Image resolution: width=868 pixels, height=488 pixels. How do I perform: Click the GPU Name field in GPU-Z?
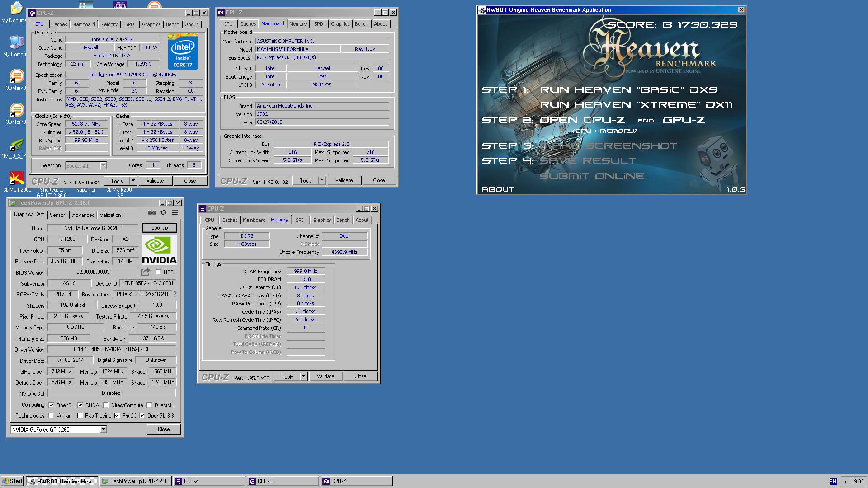tap(93, 228)
